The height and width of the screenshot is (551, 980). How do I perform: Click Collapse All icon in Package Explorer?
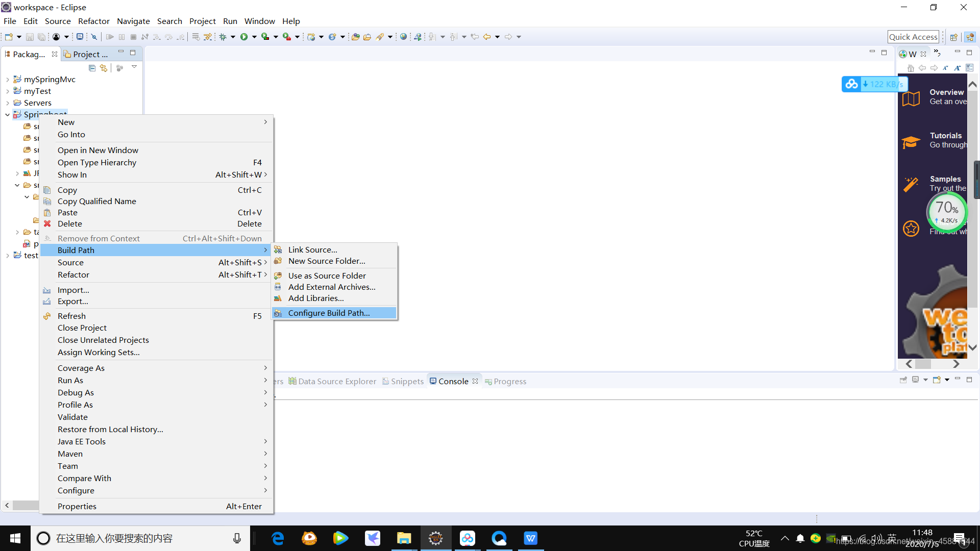(92, 68)
